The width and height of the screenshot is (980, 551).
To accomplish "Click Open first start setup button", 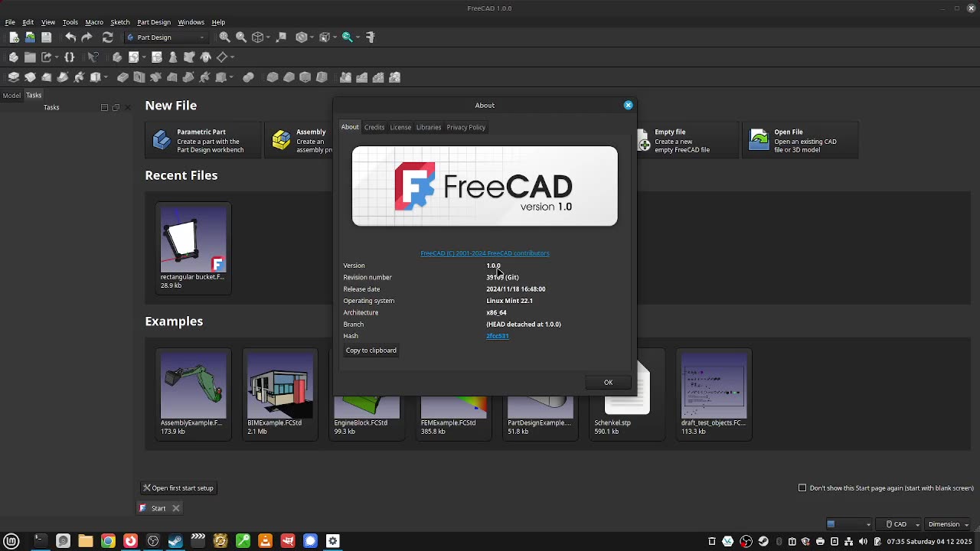I will [178, 487].
